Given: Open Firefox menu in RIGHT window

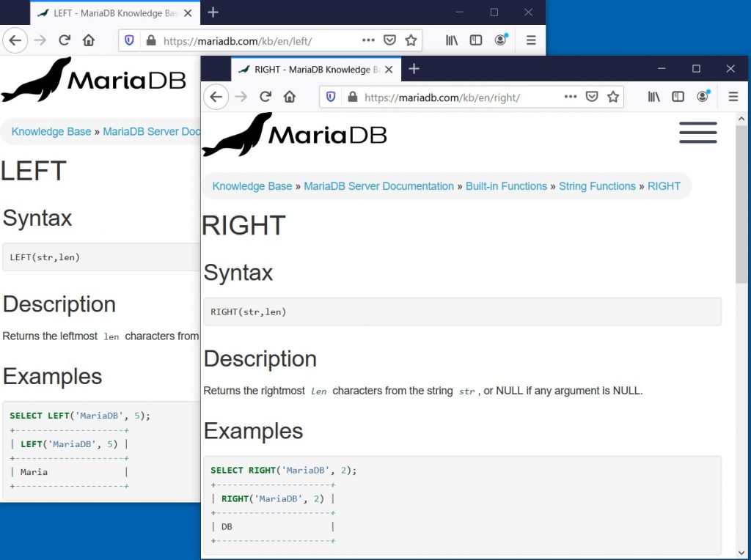Looking at the screenshot, I should coord(733,97).
